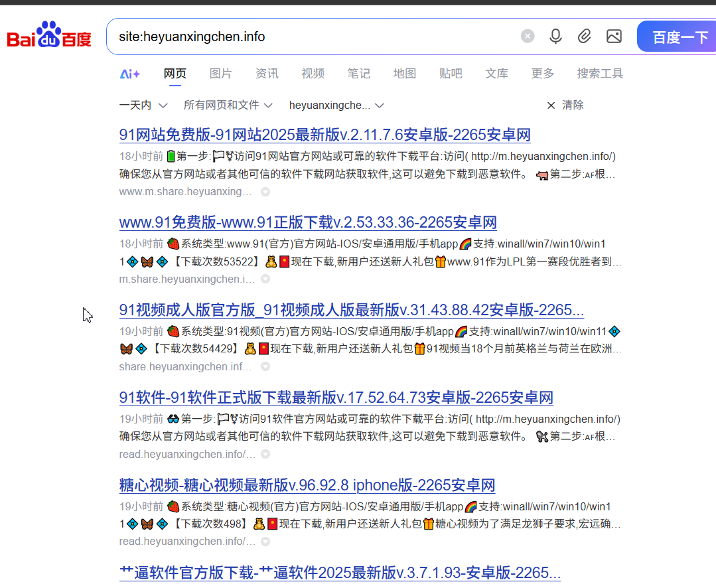Toggle the 搜索工具 search tools option
This screenshot has width=716, height=588.
coord(600,74)
